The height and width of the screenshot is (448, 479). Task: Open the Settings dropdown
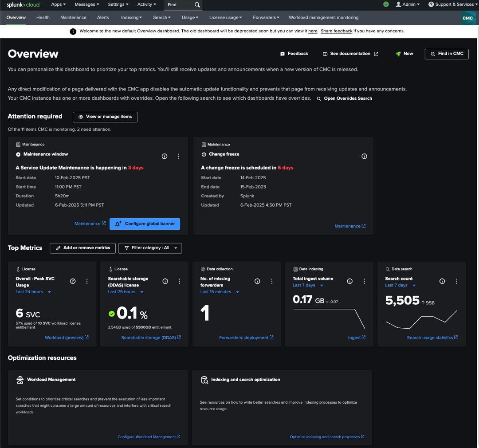pyautogui.click(x=118, y=4)
